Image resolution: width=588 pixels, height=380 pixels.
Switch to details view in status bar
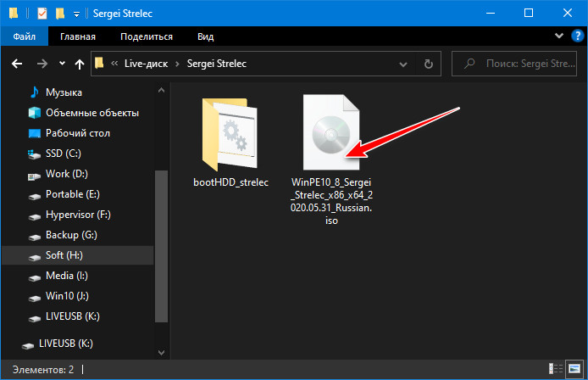(555, 369)
